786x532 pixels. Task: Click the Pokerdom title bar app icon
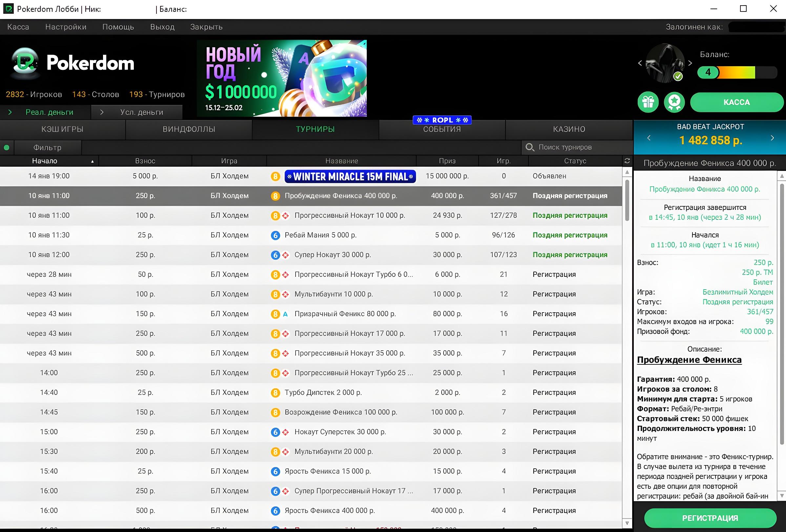8,9
